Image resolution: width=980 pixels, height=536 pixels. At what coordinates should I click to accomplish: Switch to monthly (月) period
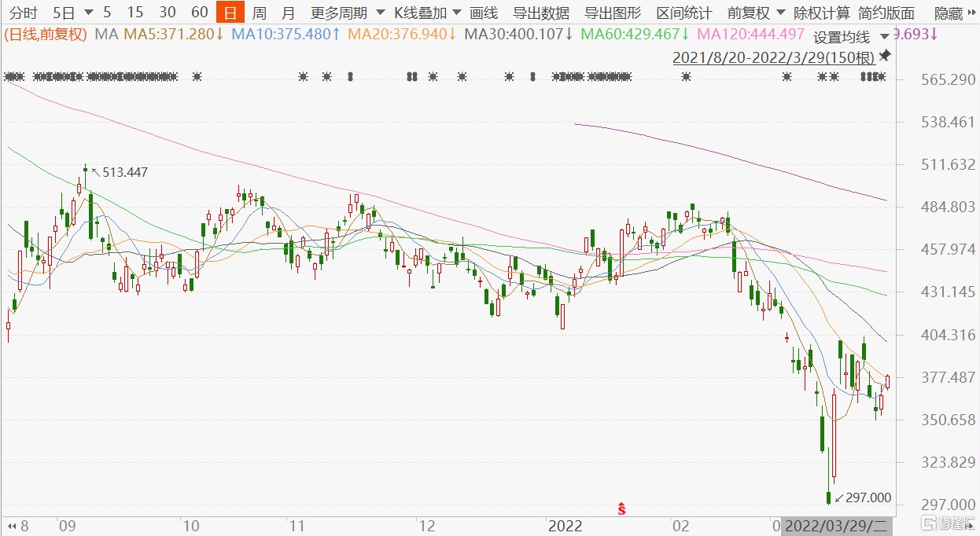pos(288,13)
